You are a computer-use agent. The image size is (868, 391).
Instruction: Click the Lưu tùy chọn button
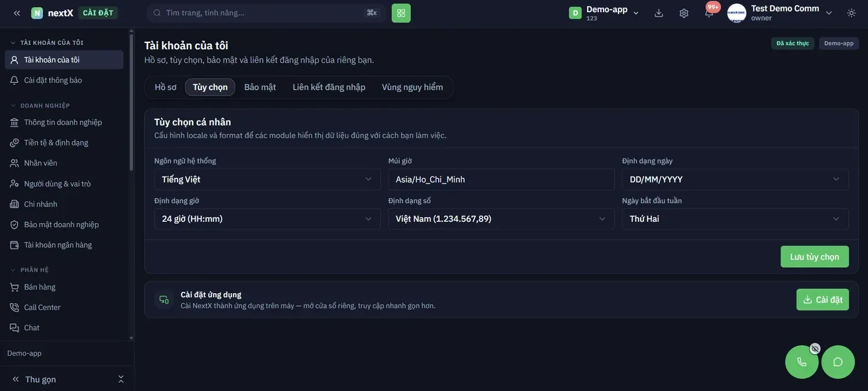point(815,257)
